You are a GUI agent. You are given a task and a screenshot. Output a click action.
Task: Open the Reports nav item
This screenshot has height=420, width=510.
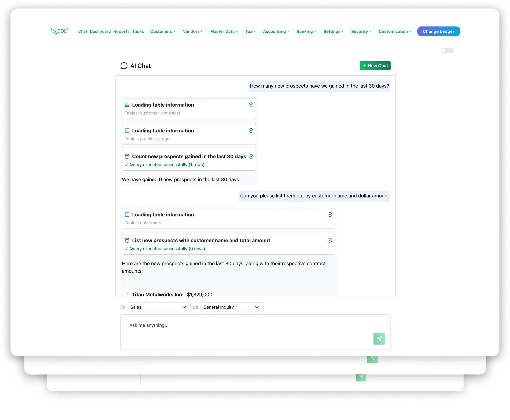121,31
